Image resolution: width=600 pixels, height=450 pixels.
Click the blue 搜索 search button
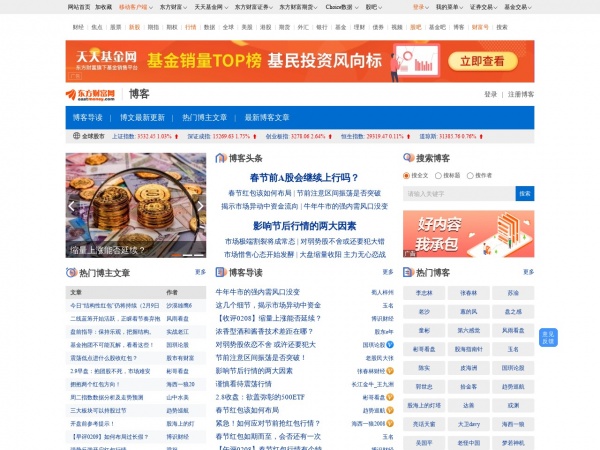click(x=525, y=194)
